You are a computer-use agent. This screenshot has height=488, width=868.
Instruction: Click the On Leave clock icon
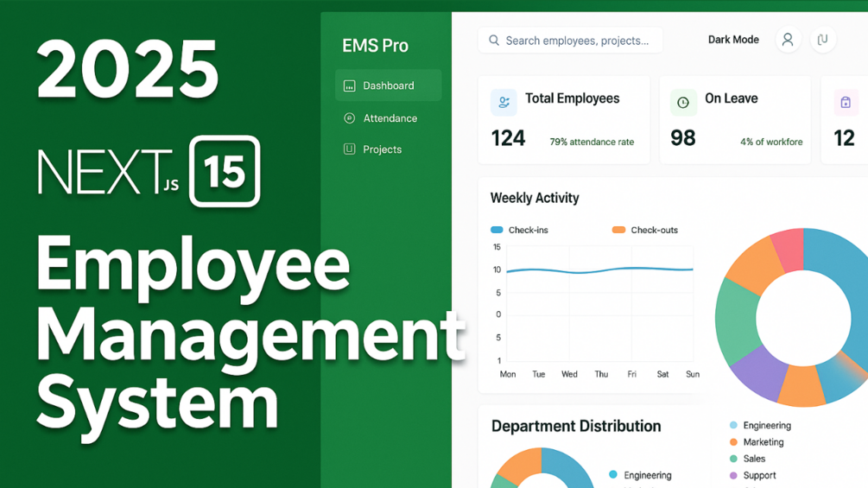click(x=683, y=103)
